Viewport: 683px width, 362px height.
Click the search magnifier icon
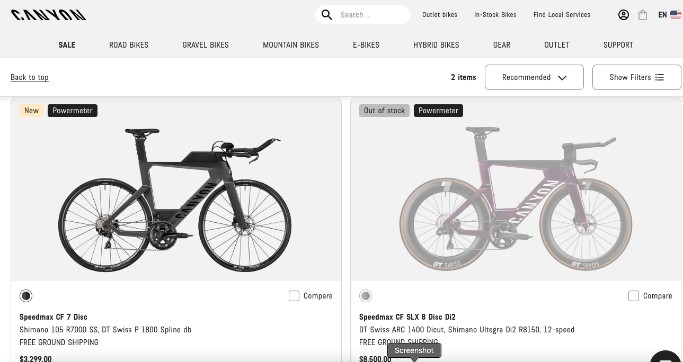pyautogui.click(x=327, y=15)
